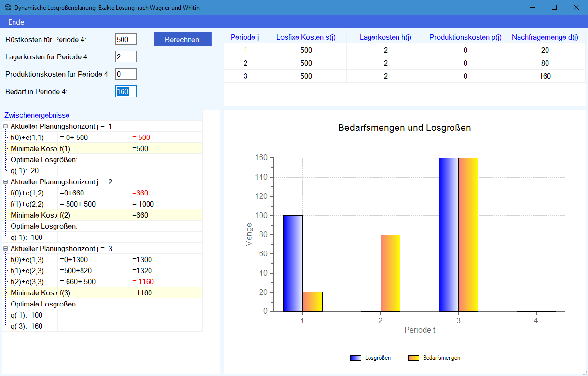Select the q( 3): 160 tree entry
This screenshot has height=376, width=588.
pos(27,326)
